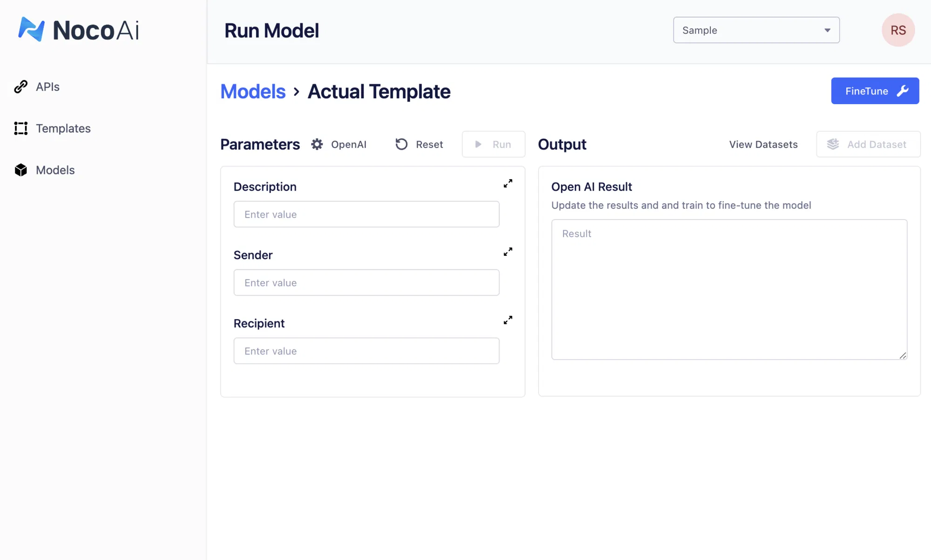Click the wrench icon on FineTune
The width and height of the screenshot is (931, 560).
click(903, 91)
